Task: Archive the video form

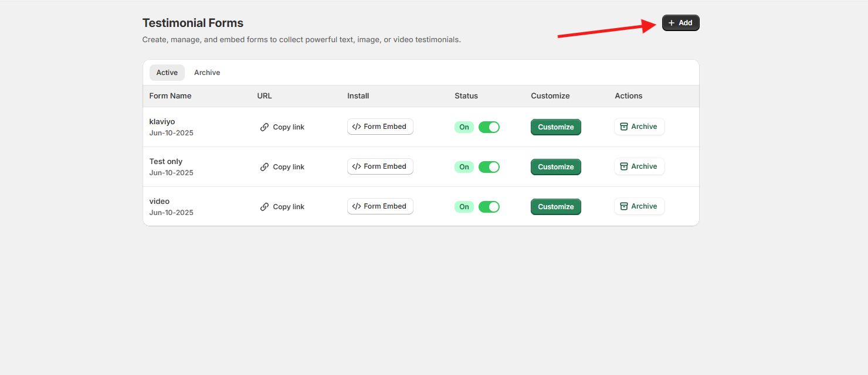Action: (x=639, y=206)
